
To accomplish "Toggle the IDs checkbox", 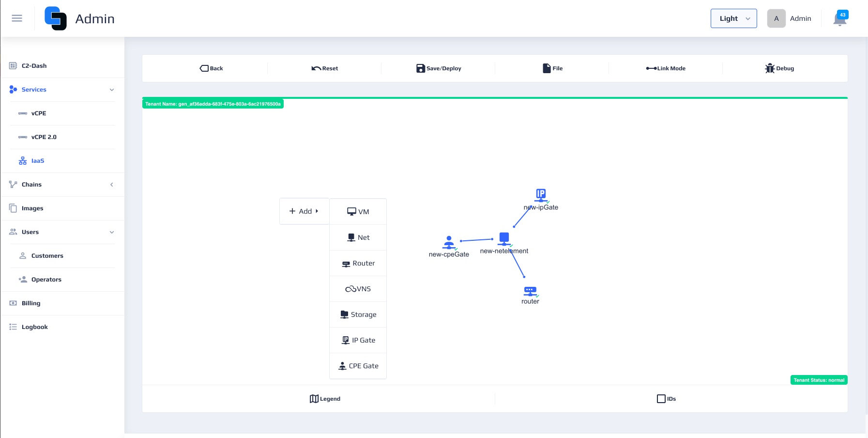I will click(x=661, y=399).
